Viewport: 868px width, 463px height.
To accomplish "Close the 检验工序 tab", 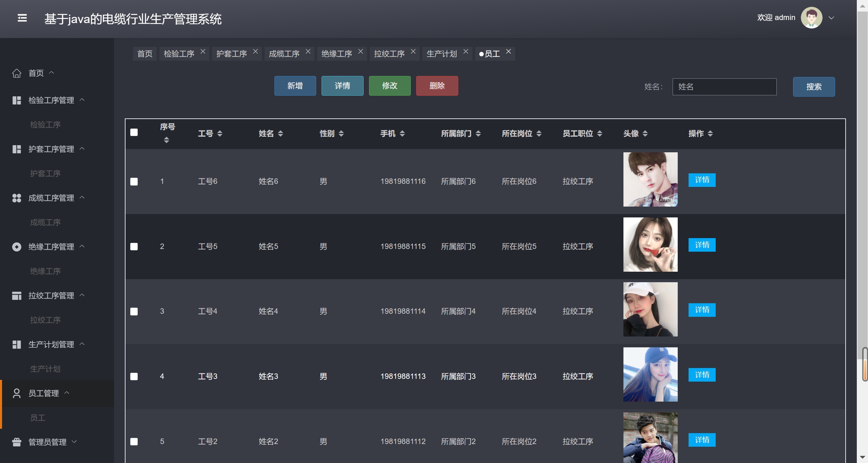I will (203, 51).
